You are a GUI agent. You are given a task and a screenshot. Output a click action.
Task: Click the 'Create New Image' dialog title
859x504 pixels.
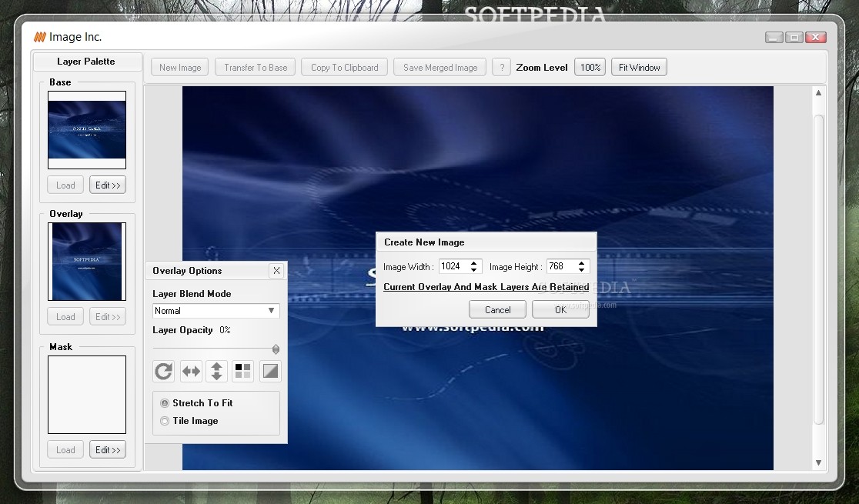pos(424,242)
